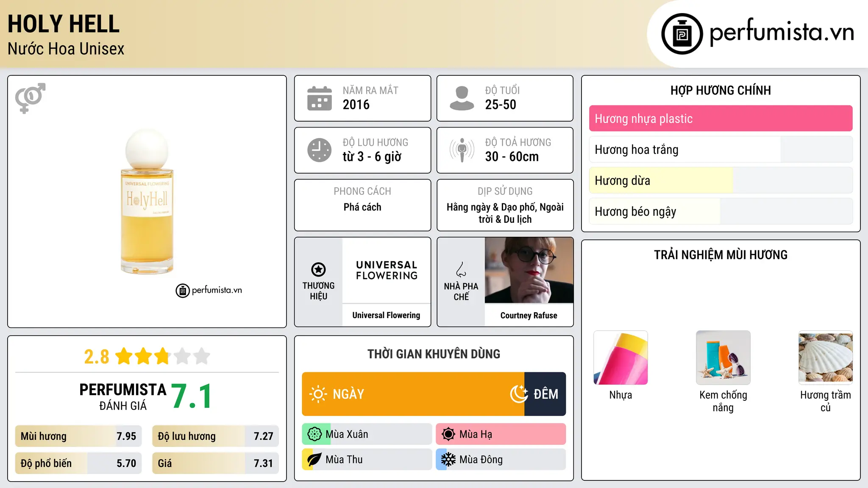Image resolution: width=868 pixels, height=488 pixels.
Task: Click the Courtney Rafuse perfumer name
Action: pyautogui.click(x=529, y=316)
